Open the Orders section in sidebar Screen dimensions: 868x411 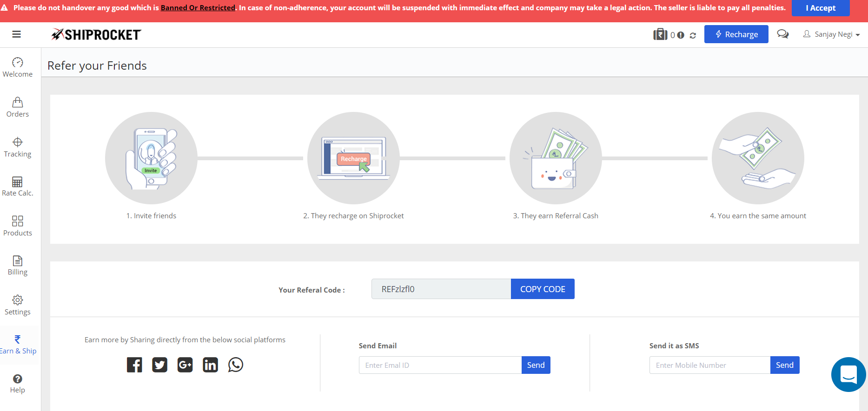18,107
